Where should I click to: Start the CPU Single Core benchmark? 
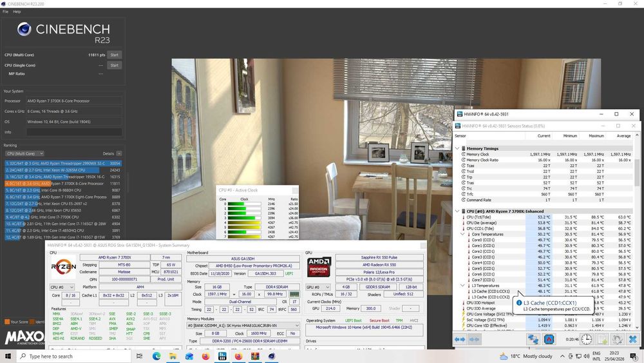[114, 65]
